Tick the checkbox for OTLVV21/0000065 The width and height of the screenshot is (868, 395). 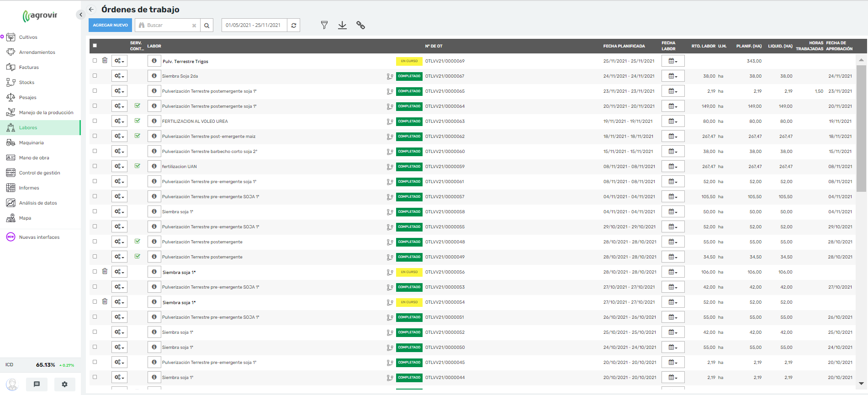95,90
